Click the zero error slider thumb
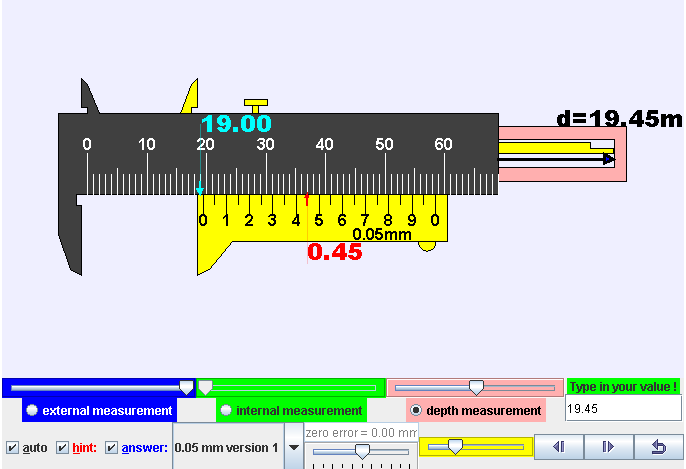This screenshot has height=469, width=686. (x=362, y=451)
